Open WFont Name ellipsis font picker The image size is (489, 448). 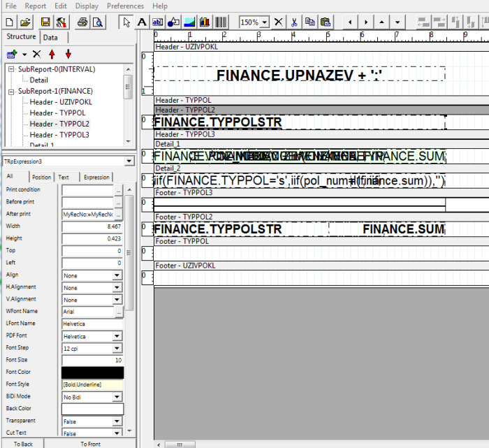click(119, 312)
